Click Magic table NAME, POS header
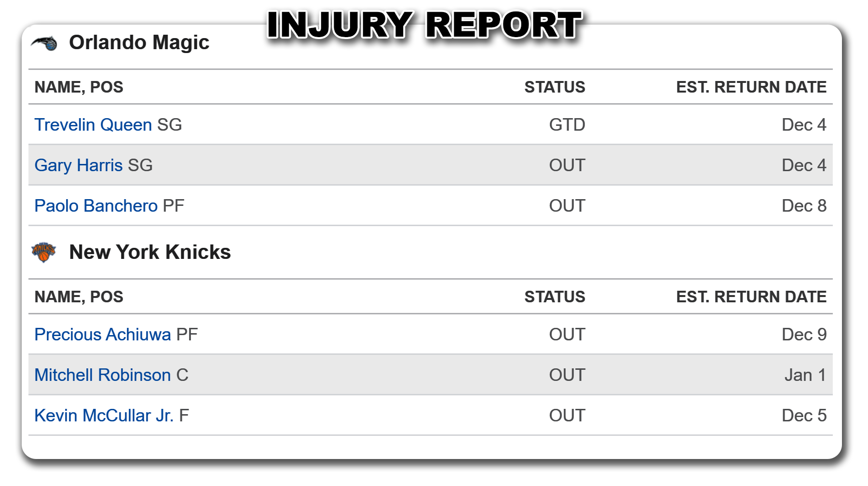868x486 pixels. 79,87
